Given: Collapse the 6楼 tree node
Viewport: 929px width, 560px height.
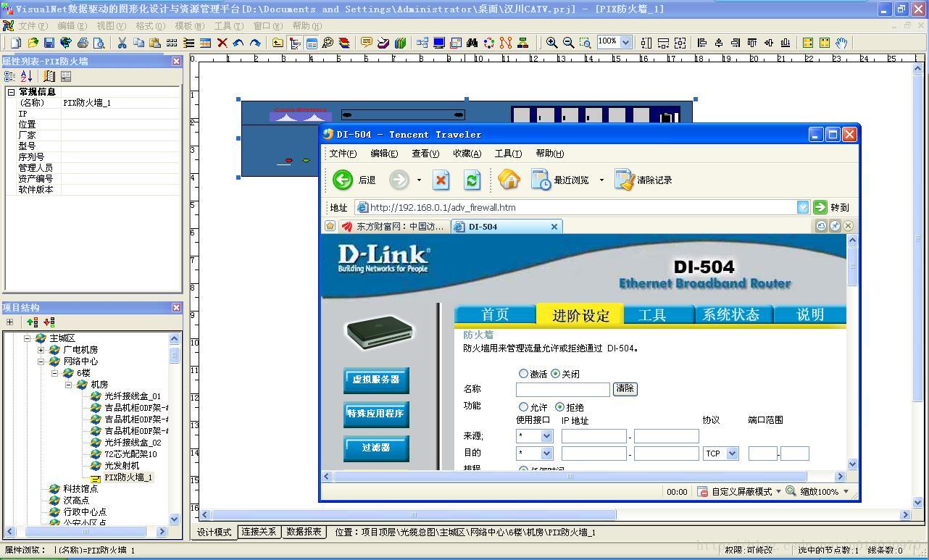Looking at the screenshot, I should click(54, 373).
